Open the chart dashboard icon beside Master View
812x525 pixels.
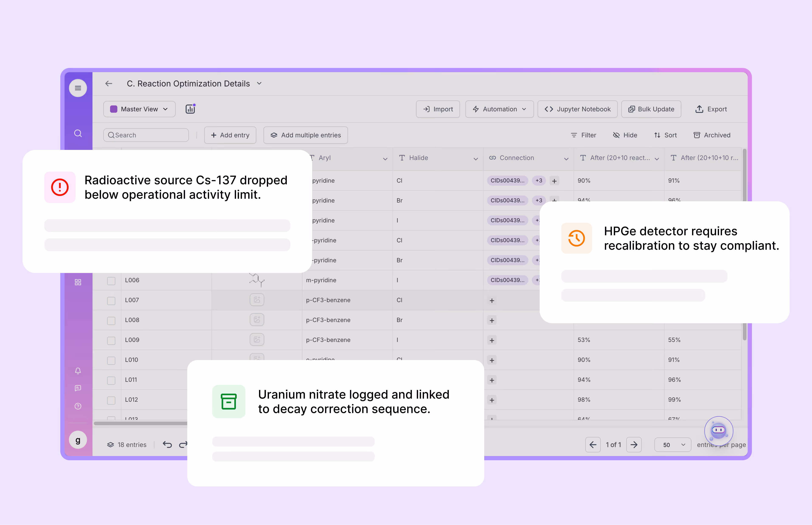pos(190,109)
